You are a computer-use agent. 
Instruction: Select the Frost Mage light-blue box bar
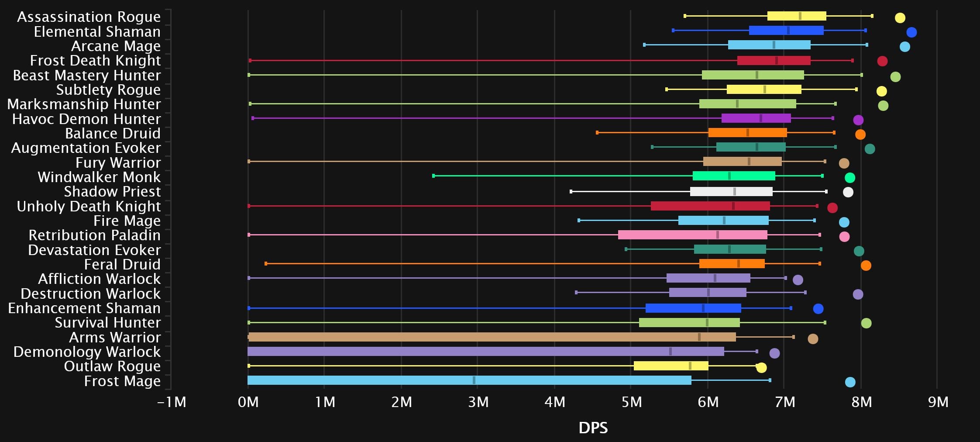469,380
